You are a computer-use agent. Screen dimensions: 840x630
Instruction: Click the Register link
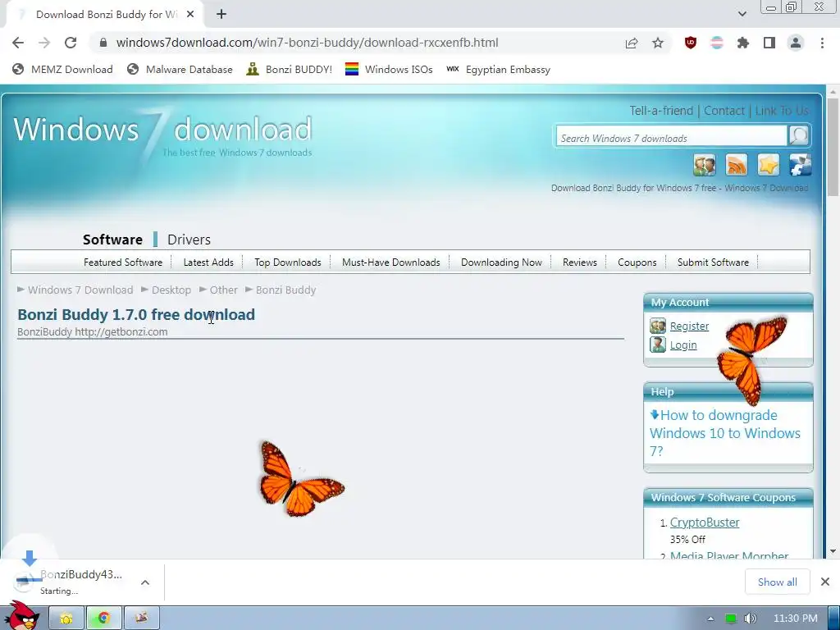point(689,326)
